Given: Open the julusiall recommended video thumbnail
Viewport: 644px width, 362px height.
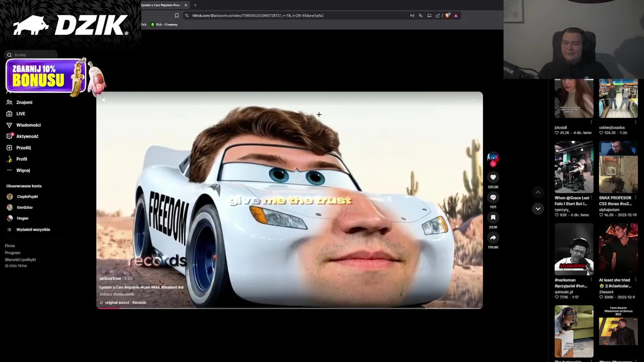Looking at the screenshot, I should pos(574,98).
